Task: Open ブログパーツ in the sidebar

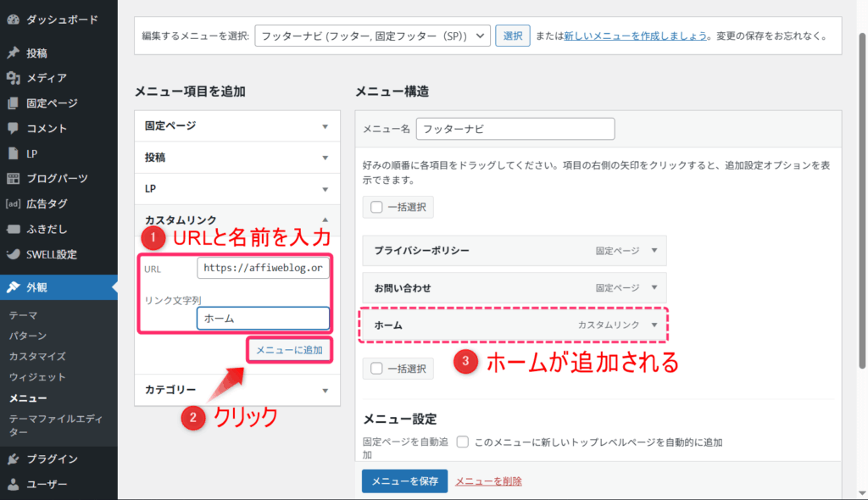Action: click(x=58, y=178)
